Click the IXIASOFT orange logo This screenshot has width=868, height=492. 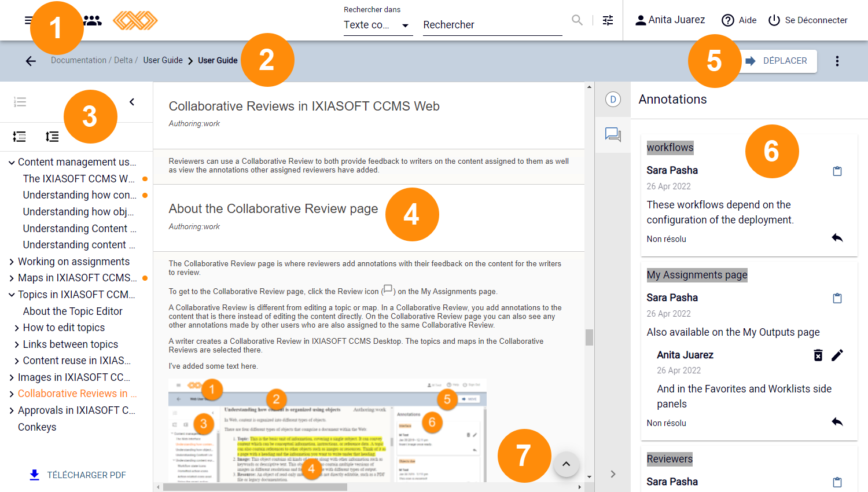click(x=135, y=20)
